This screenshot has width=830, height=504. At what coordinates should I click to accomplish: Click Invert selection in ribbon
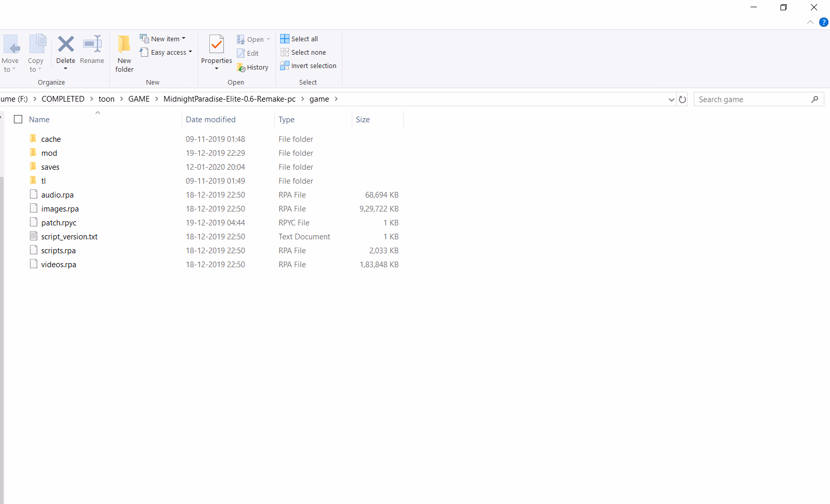point(308,66)
